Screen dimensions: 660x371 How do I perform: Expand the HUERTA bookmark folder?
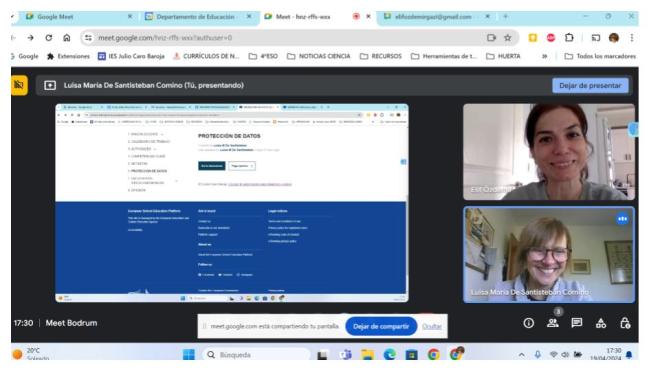(x=503, y=56)
